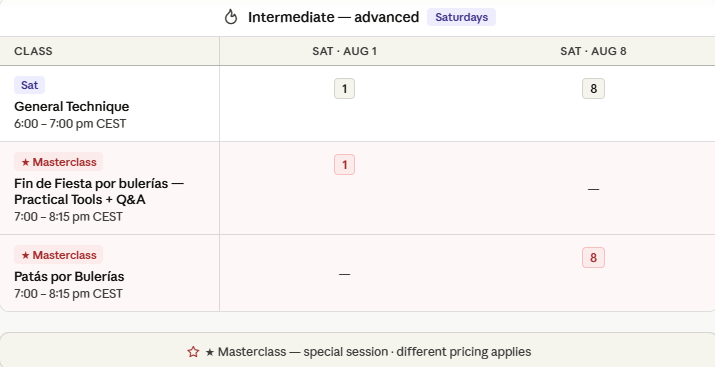Select the Saturdays badge in the header
Image resolution: width=715 pixels, height=367 pixels.
point(461,17)
